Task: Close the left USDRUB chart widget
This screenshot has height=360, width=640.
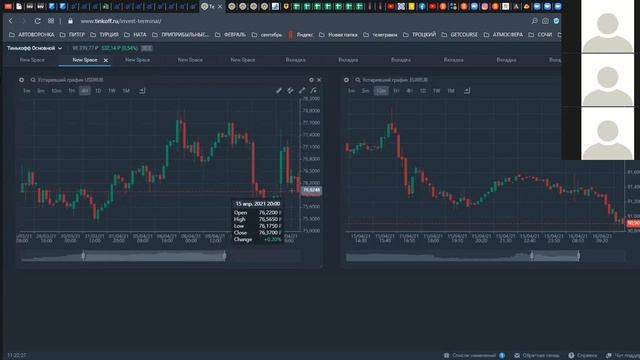Action: [319, 80]
